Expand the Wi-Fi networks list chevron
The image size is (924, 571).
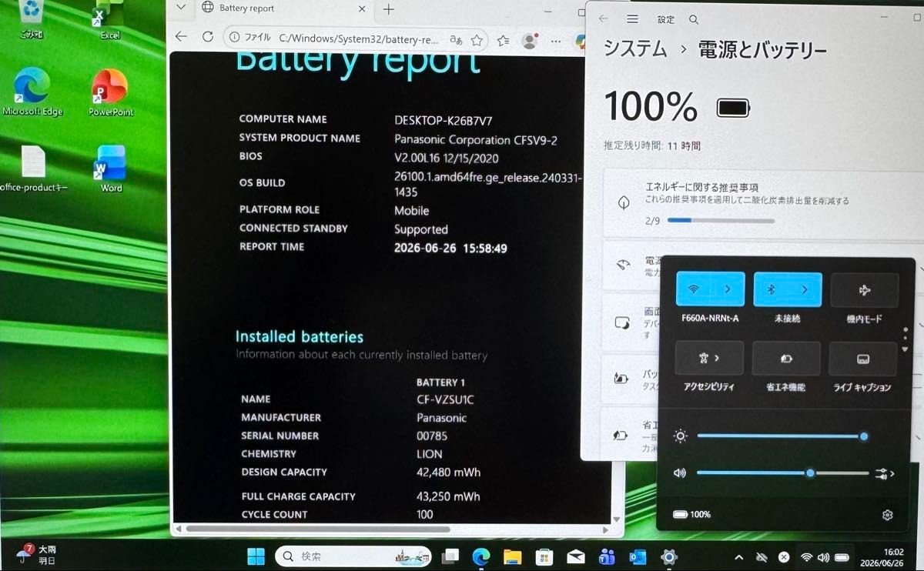(x=728, y=290)
